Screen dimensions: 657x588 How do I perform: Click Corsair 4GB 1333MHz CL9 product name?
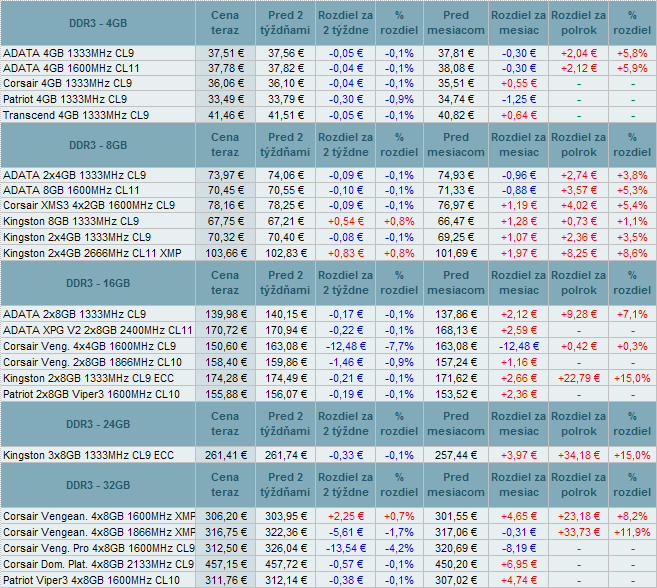67,83
